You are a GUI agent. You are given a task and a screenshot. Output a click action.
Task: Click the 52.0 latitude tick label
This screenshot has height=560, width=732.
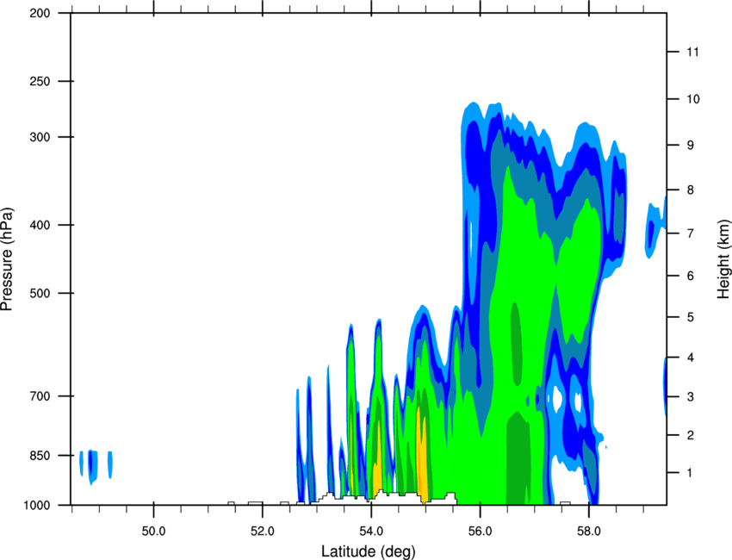click(263, 532)
